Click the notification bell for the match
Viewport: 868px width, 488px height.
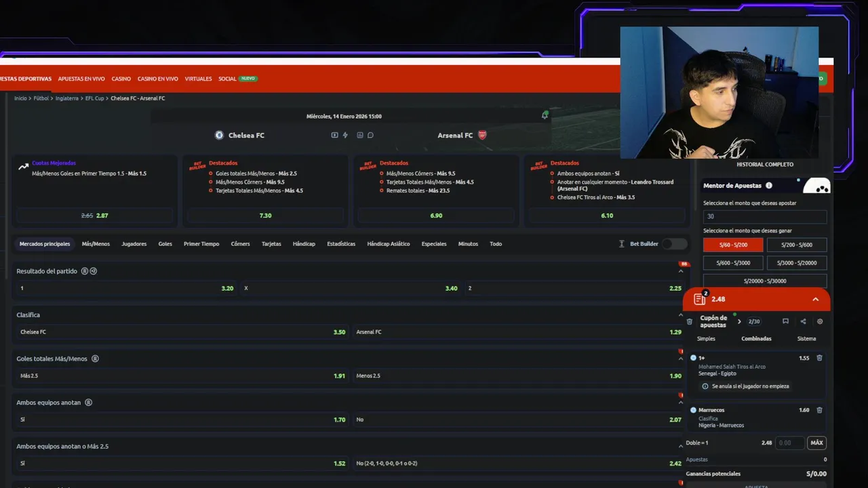click(x=545, y=115)
